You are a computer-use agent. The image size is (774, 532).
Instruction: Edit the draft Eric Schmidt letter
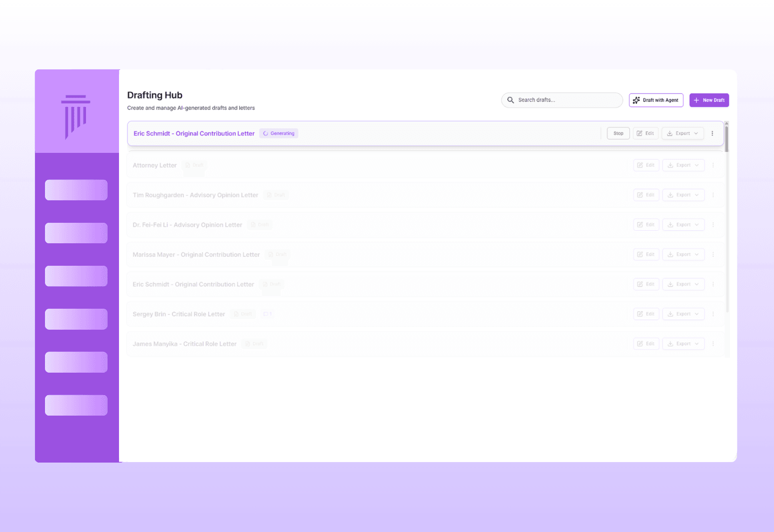646,284
